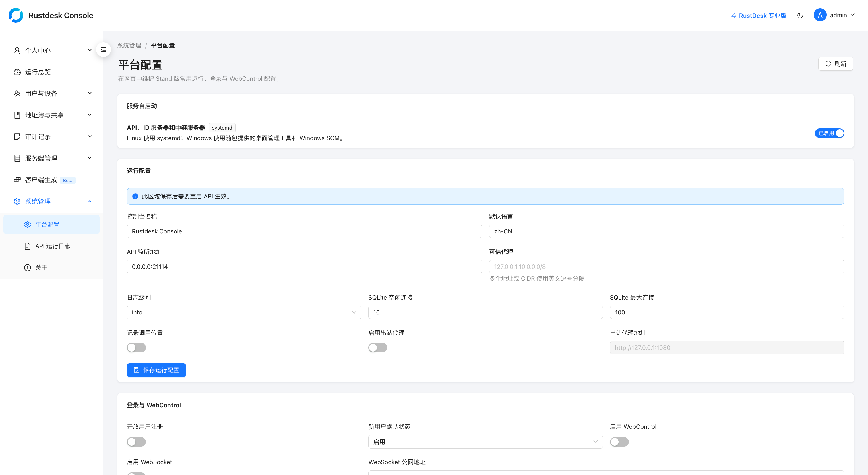Expand the 审计记录 menu chevron
This screenshot has width=868, height=475.
pos(90,136)
